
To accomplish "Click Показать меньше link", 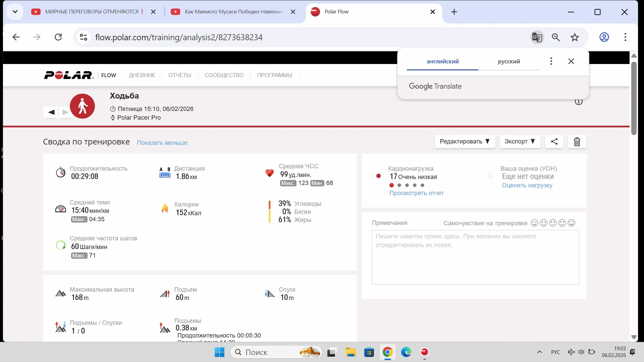I will (x=162, y=143).
